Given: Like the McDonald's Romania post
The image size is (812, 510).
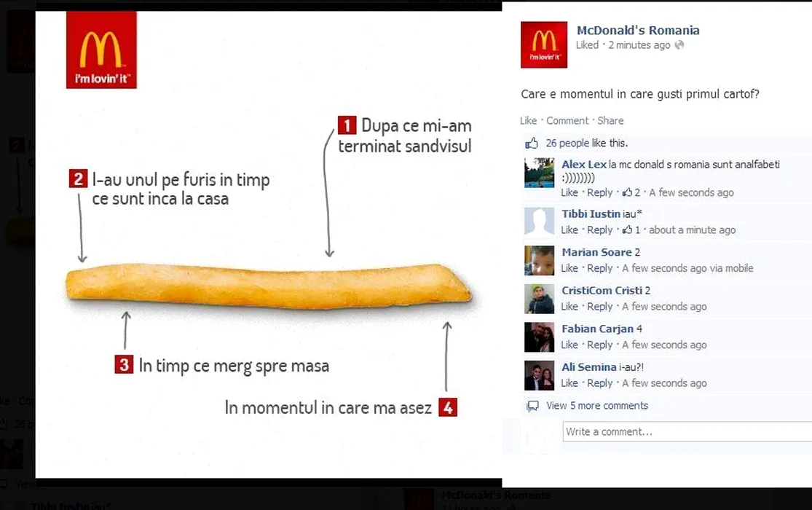Looking at the screenshot, I should (528, 120).
